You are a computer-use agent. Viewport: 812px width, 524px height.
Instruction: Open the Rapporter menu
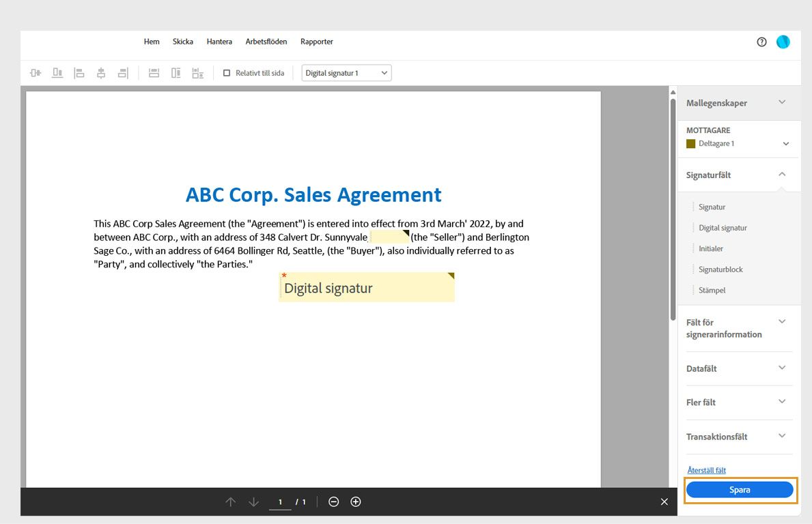316,42
